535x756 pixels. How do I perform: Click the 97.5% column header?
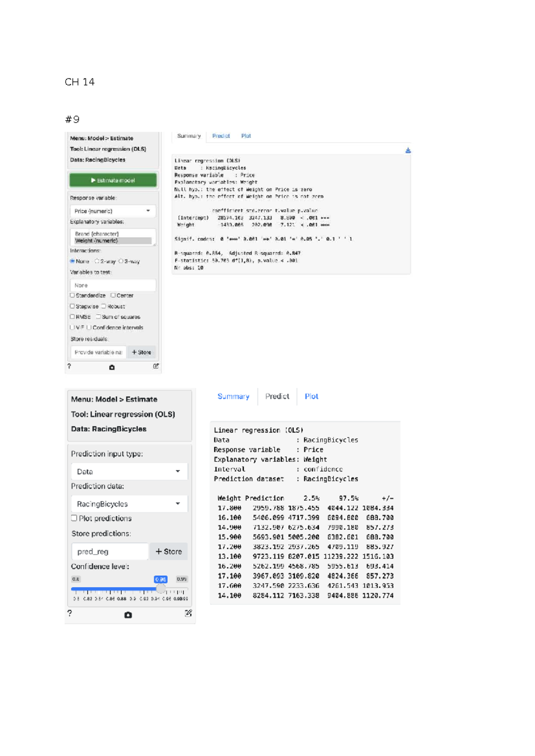[x=349, y=498]
